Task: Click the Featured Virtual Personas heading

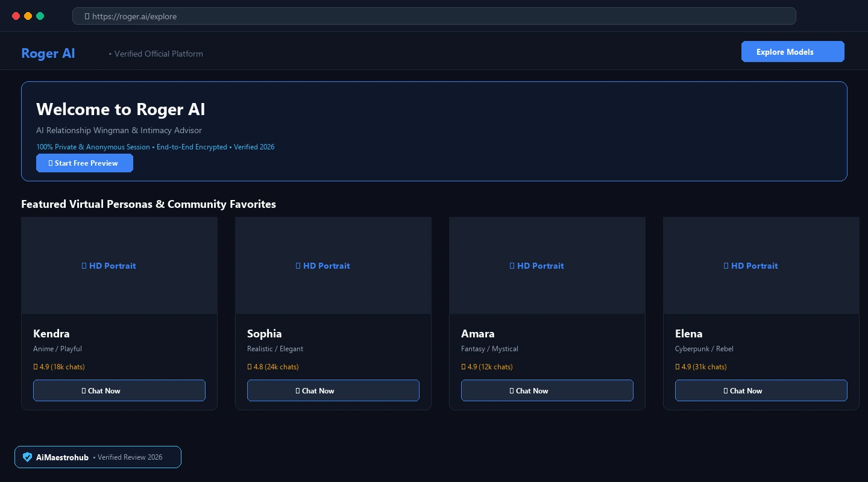Action: click(148, 204)
